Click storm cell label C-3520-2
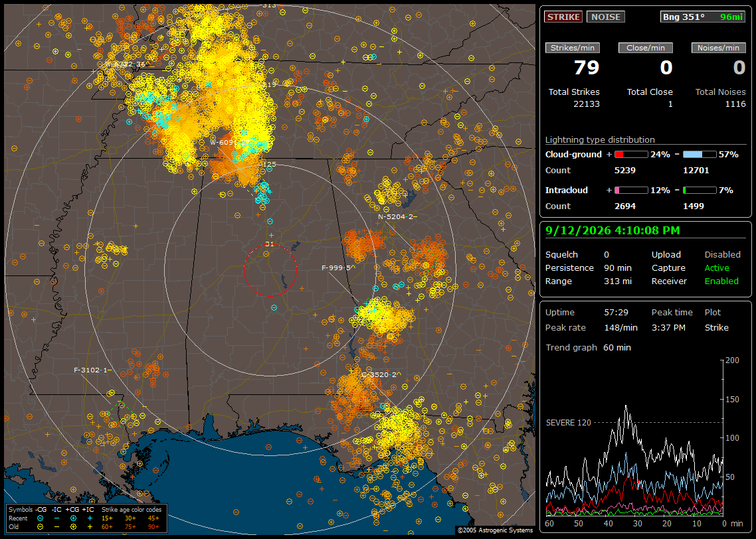The image size is (756, 539). tap(381, 374)
